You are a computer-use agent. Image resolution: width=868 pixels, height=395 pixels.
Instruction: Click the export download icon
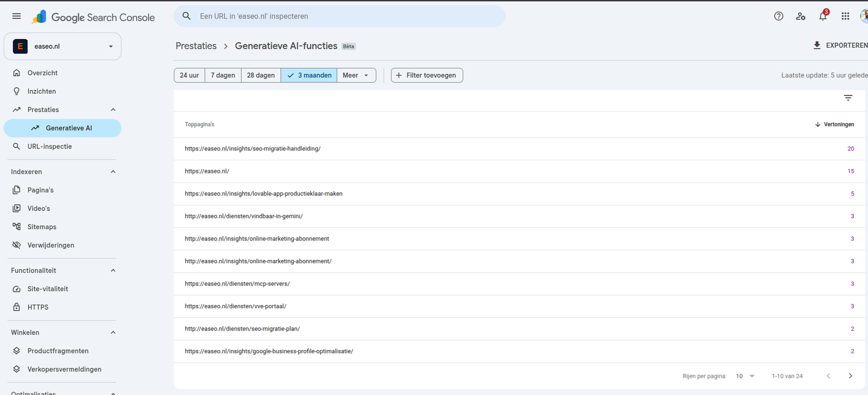[x=817, y=46]
